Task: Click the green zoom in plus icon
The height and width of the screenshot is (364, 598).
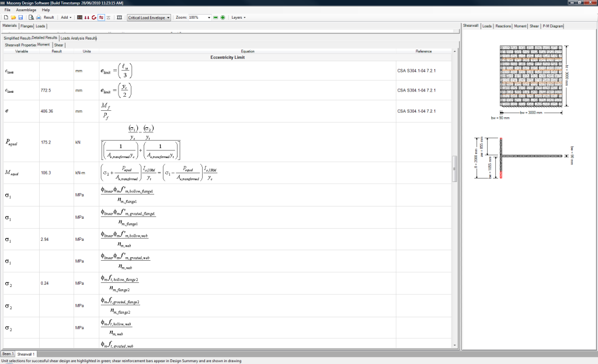Action: [223, 17]
